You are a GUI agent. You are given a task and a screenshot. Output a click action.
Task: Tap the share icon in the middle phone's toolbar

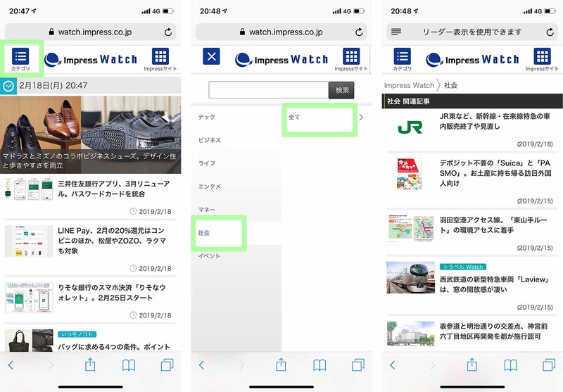281,365
